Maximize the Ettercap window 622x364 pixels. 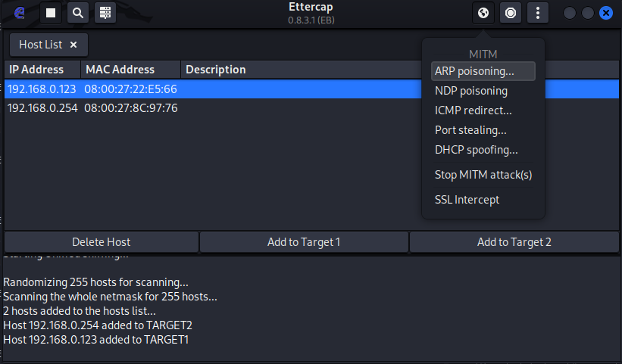coord(587,13)
